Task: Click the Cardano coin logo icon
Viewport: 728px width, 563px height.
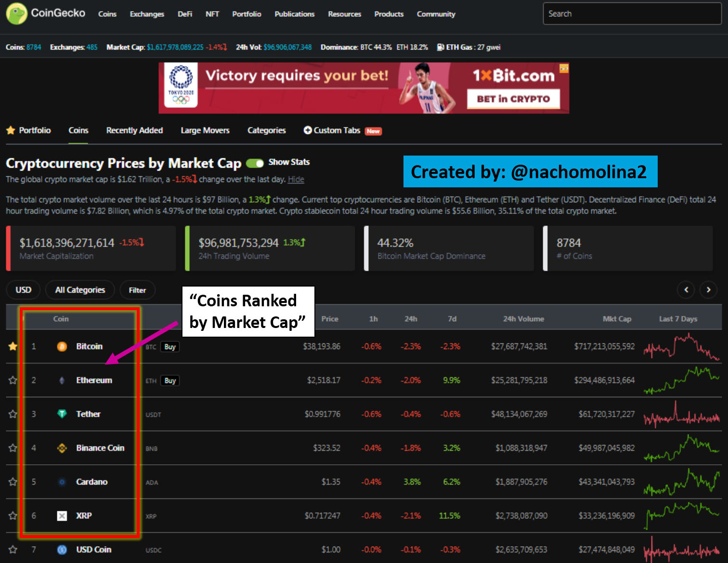Action: 62,482
